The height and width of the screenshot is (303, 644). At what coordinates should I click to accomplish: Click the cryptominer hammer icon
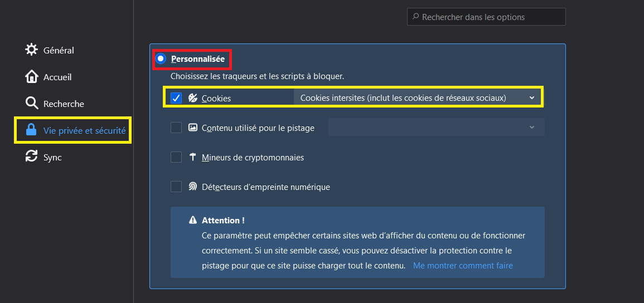click(192, 157)
